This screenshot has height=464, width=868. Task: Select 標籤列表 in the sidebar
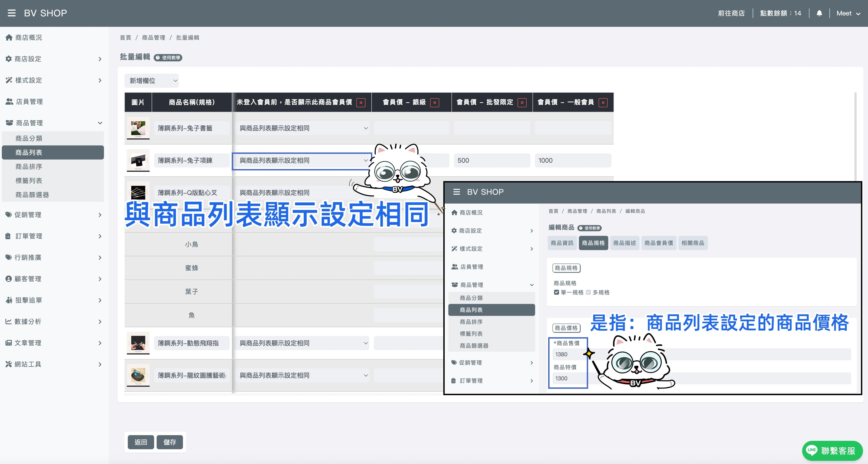click(53, 181)
